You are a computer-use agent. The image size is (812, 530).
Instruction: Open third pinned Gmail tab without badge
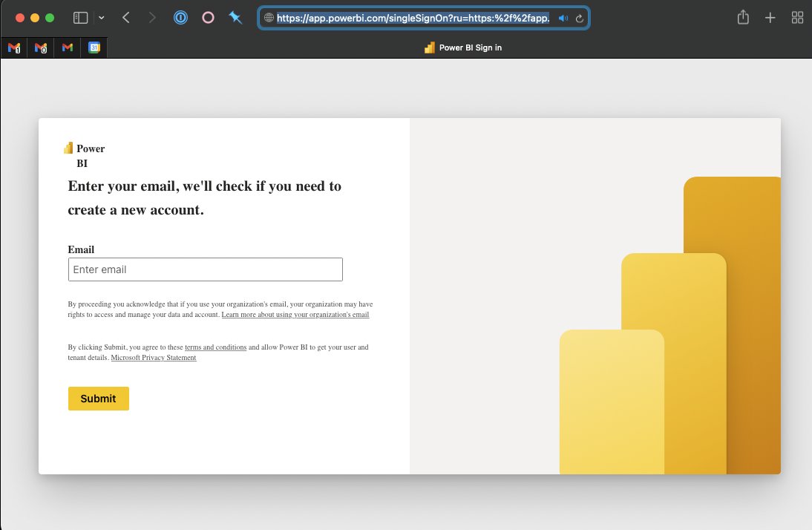(x=68, y=48)
